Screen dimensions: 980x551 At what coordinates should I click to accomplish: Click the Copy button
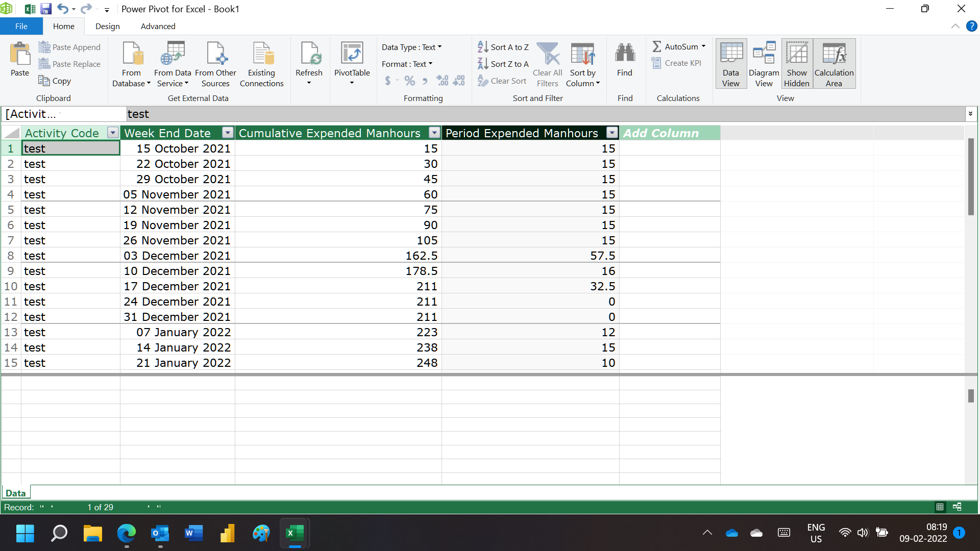pyautogui.click(x=55, y=81)
